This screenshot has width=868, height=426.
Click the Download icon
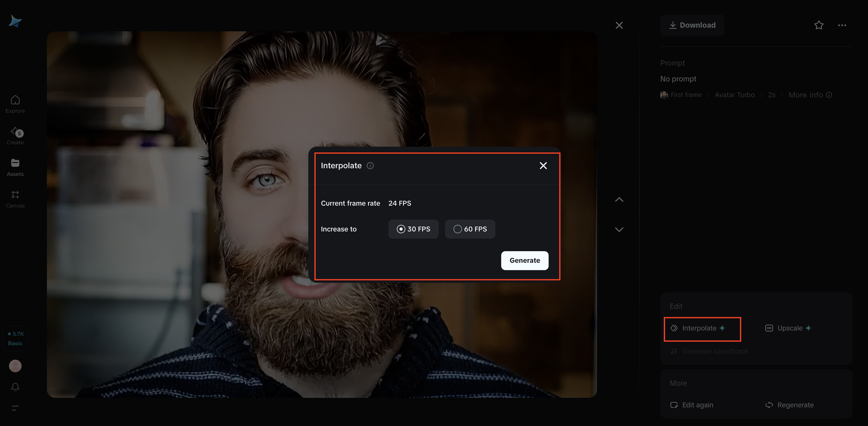[673, 25]
